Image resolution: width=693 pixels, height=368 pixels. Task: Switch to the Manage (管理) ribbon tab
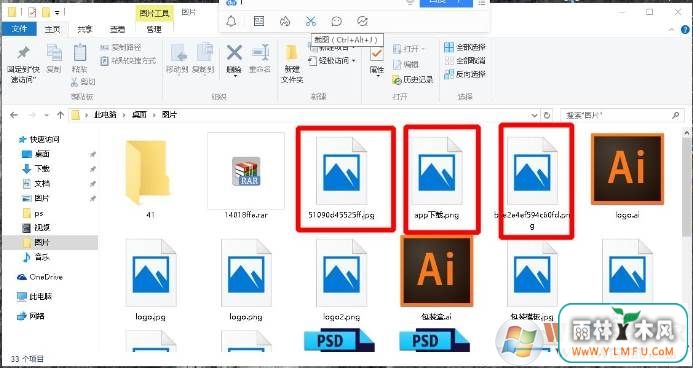tap(154, 30)
